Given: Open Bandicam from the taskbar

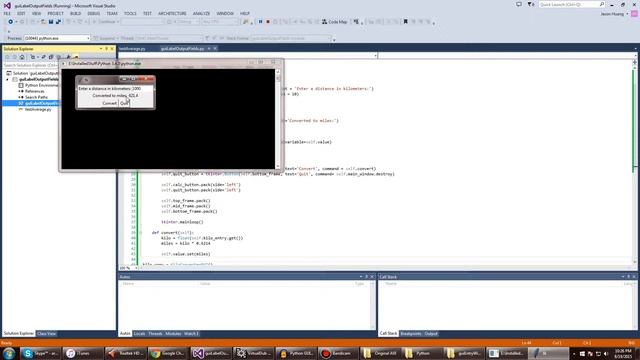Looking at the screenshot, I should 338,353.
